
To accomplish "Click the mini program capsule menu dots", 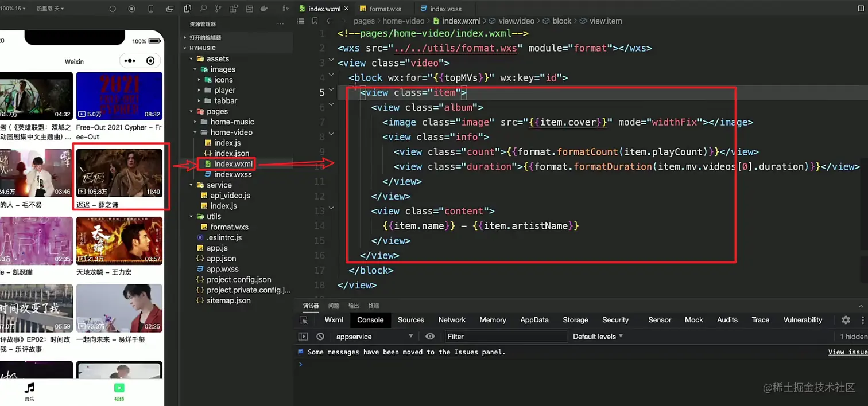I will tap(130, 61).
